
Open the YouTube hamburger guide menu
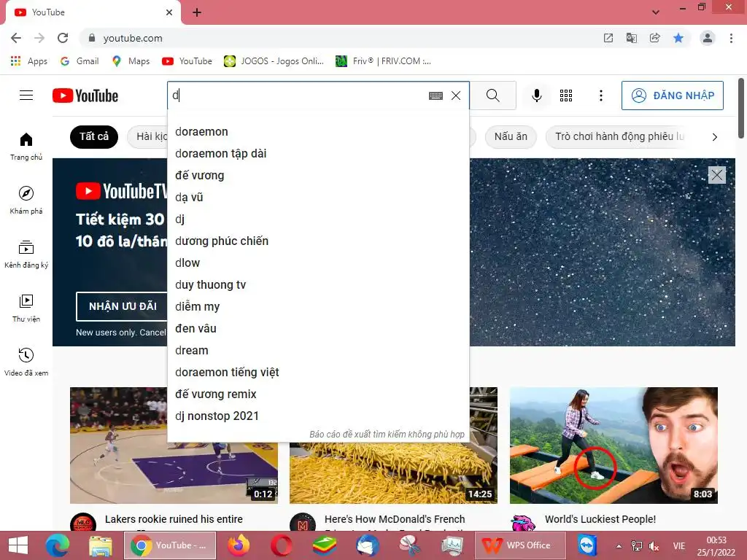click(26, 96)
